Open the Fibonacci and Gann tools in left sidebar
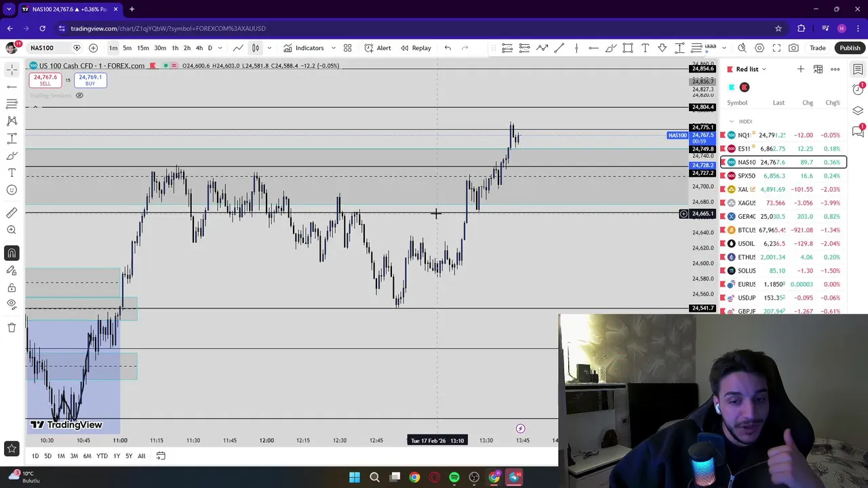Image resolution: width=868 pixels, height=488 pixels. [x=12, y=104]
